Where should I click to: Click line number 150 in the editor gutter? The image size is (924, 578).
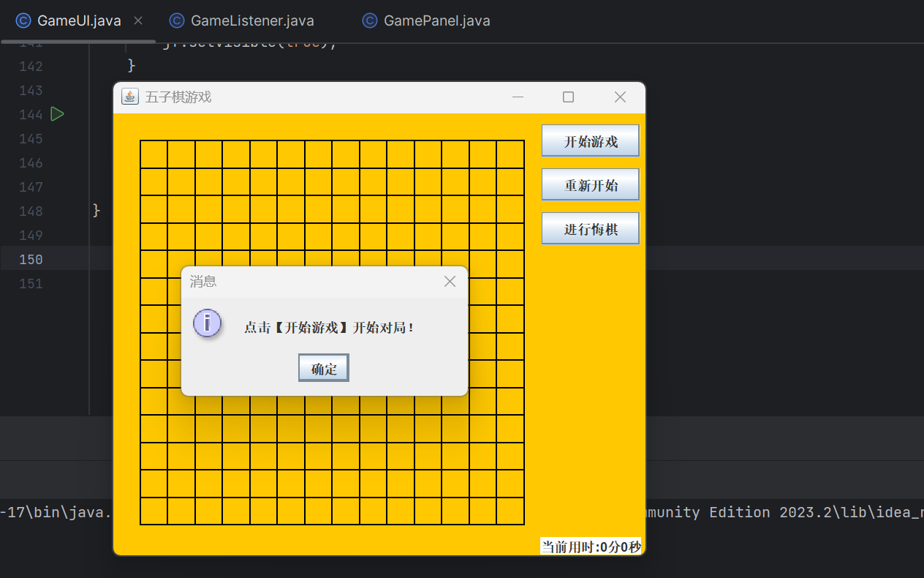tap(31, 259)
